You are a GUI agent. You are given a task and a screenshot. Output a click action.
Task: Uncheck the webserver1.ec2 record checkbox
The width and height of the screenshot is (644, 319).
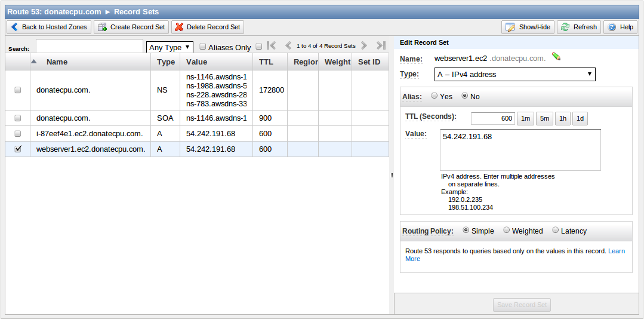click(x=18, y=149)
